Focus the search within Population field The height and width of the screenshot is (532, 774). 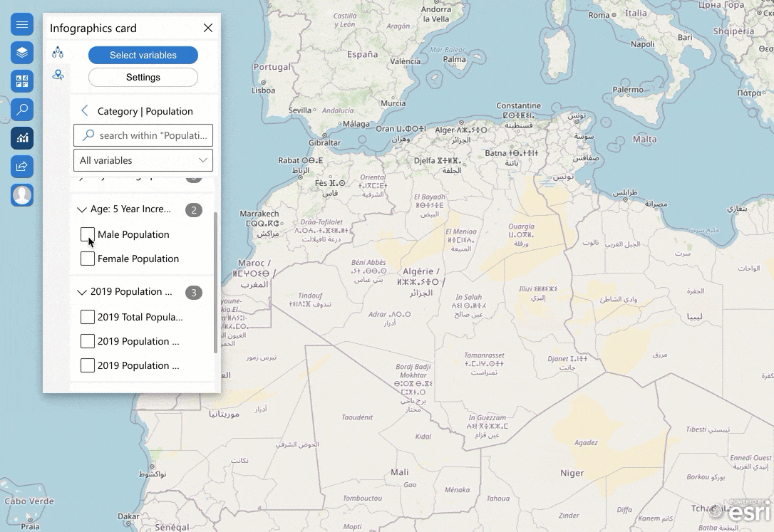pos(143,135)
